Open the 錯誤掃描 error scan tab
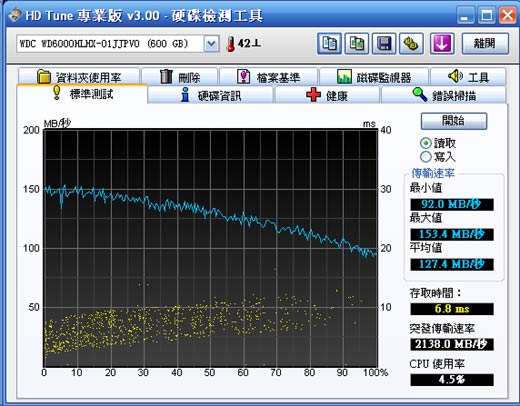520x406 pixels. click(444, 95)
